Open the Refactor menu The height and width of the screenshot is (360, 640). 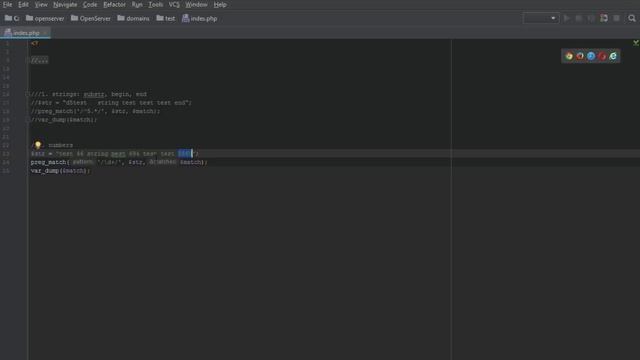[x=114, y=4]
